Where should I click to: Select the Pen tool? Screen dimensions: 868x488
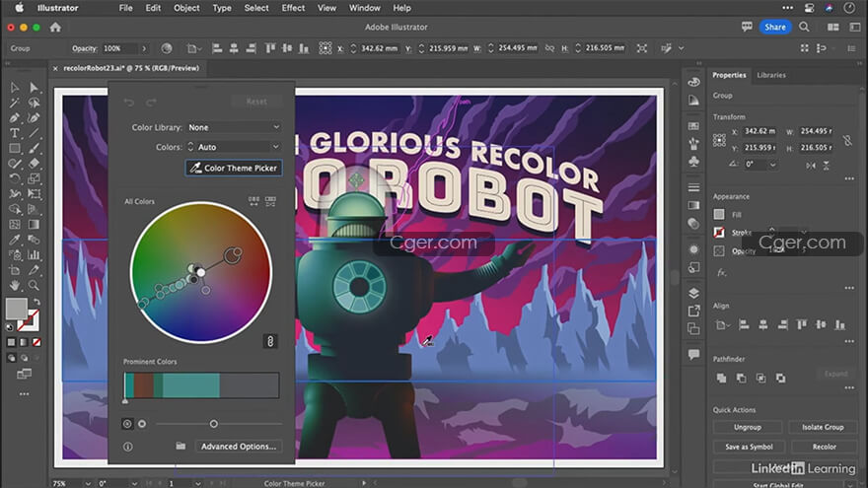(x=15, y=118)
